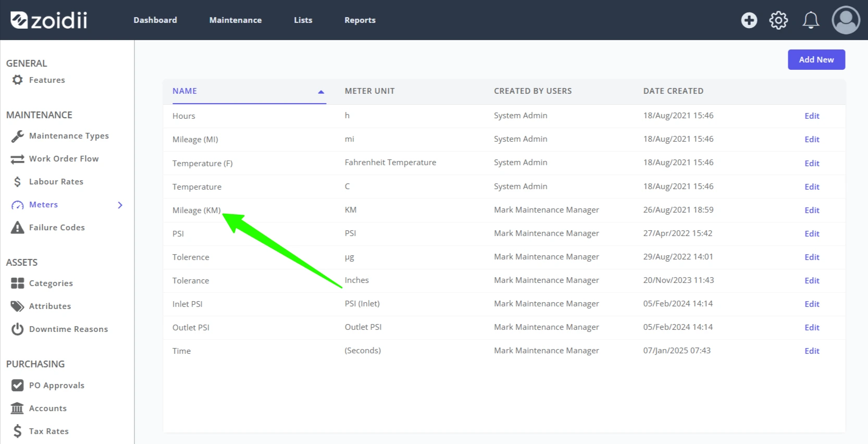Click the Attributes tags icon
The width and height of the screenshot is (868, 444).
pyautogui.click(x=18, y=306)
